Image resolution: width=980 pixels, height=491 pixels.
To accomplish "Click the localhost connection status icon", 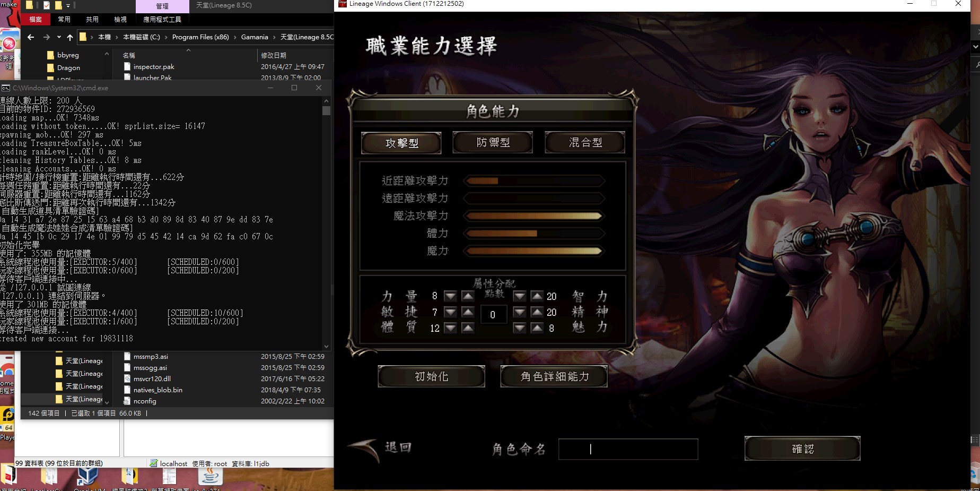I will [x=153, y=463].
